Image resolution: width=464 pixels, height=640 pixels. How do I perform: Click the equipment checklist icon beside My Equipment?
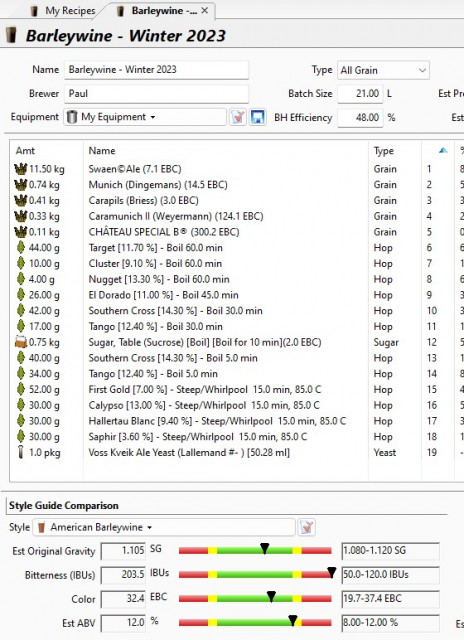click(238, 118)
